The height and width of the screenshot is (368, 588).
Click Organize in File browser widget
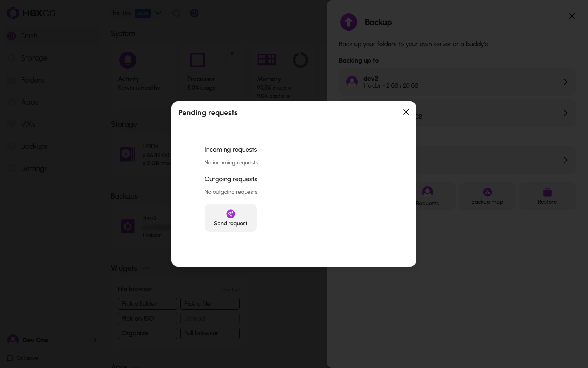coord(147,333)
